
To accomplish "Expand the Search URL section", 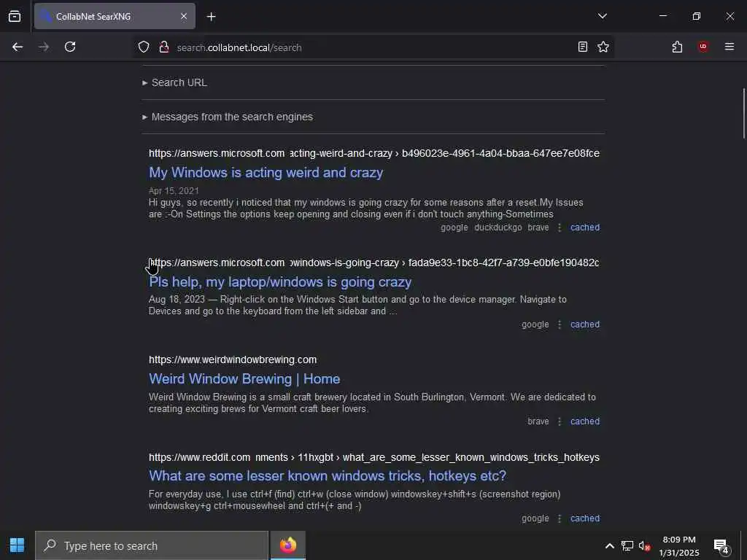I will 174,82.
